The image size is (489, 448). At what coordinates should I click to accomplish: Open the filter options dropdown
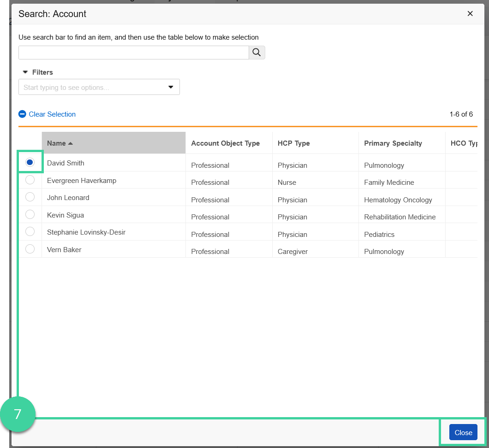coord(170,87)
